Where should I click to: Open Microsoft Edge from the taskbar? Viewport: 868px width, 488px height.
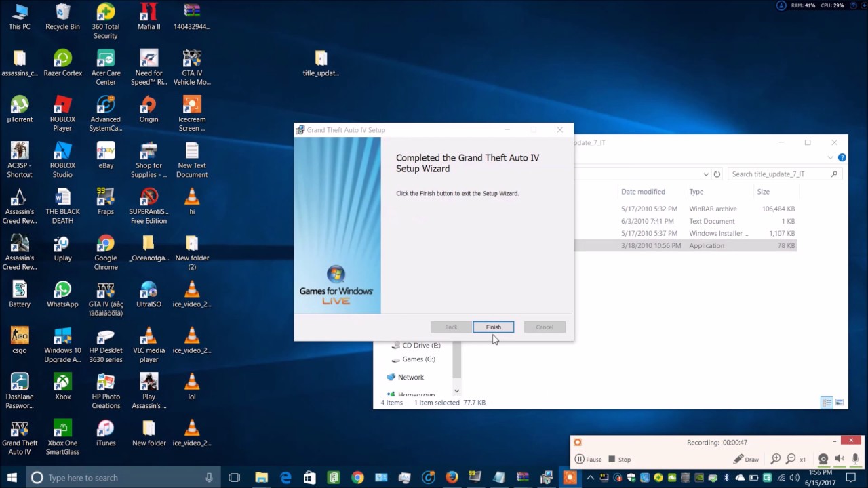[285, 477]
